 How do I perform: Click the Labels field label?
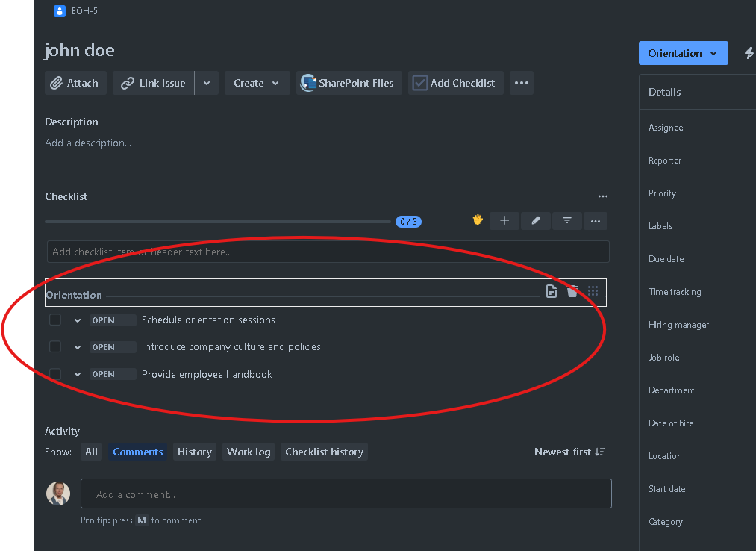[660, 226]
